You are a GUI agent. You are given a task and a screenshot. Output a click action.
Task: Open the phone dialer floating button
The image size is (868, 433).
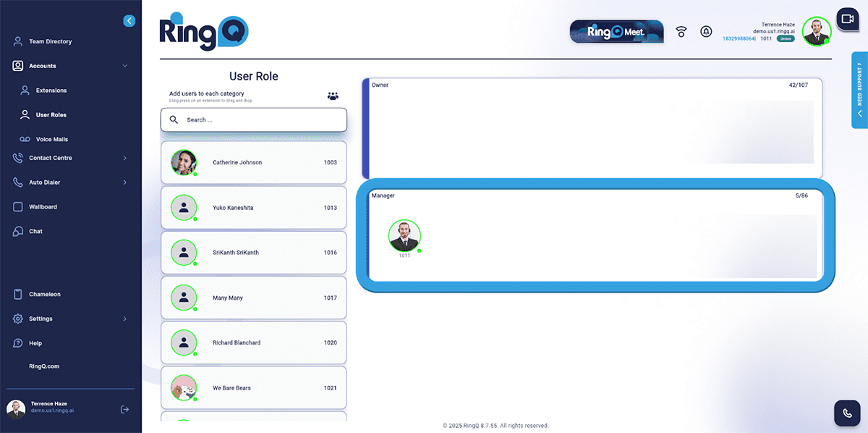[847, 413]
